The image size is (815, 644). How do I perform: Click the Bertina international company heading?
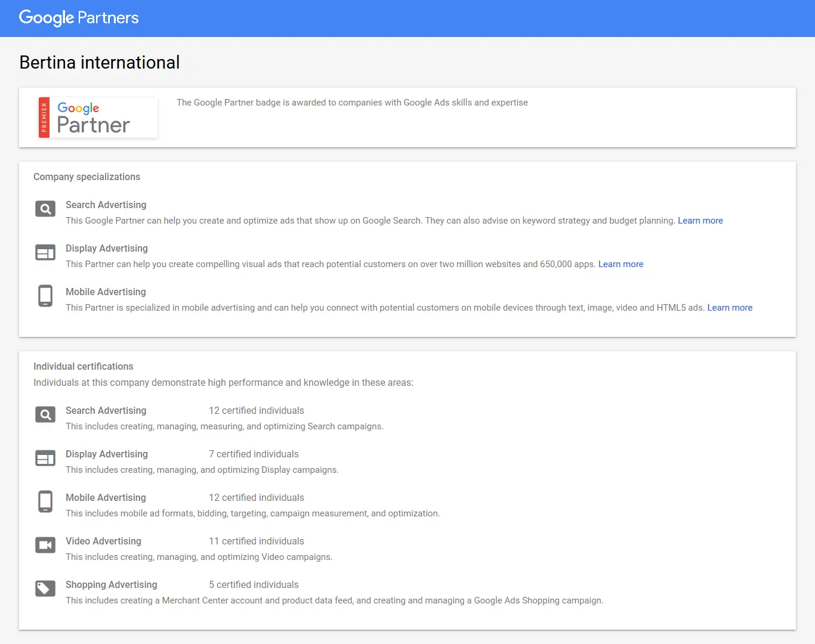(100, 63)
